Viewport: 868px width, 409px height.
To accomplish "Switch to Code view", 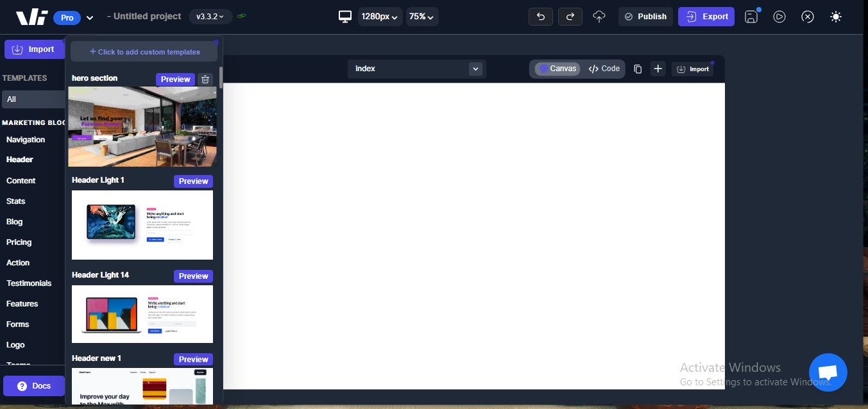I will click(604, 69).
